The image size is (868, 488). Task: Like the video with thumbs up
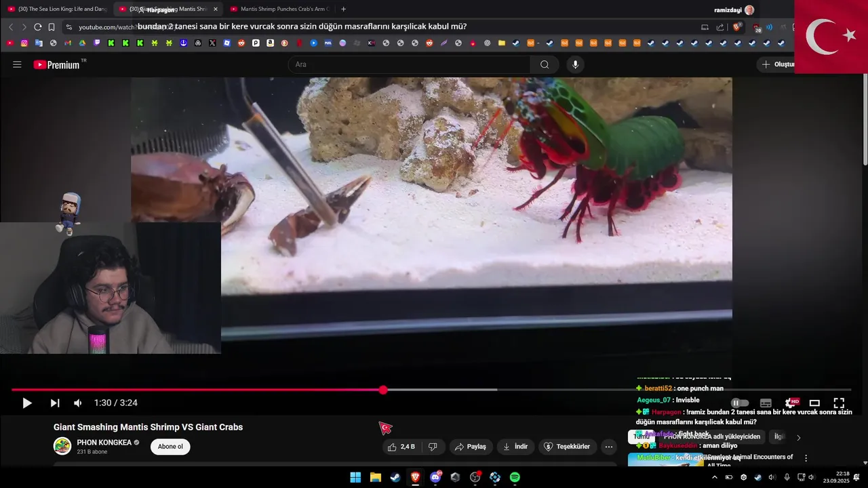401,447
